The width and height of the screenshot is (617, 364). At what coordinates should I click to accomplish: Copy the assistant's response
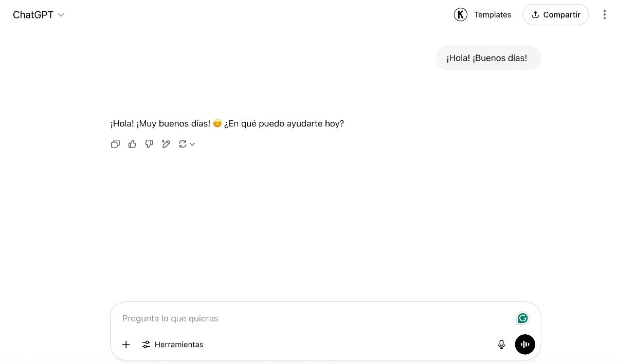[115, 144]
